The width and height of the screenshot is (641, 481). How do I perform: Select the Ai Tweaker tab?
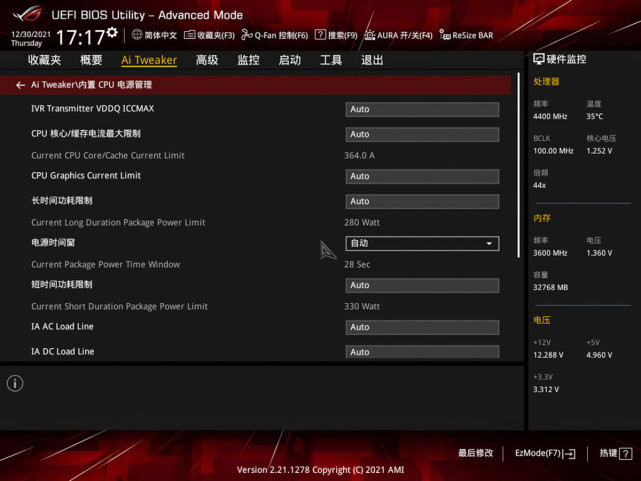(x=149, y=60)
